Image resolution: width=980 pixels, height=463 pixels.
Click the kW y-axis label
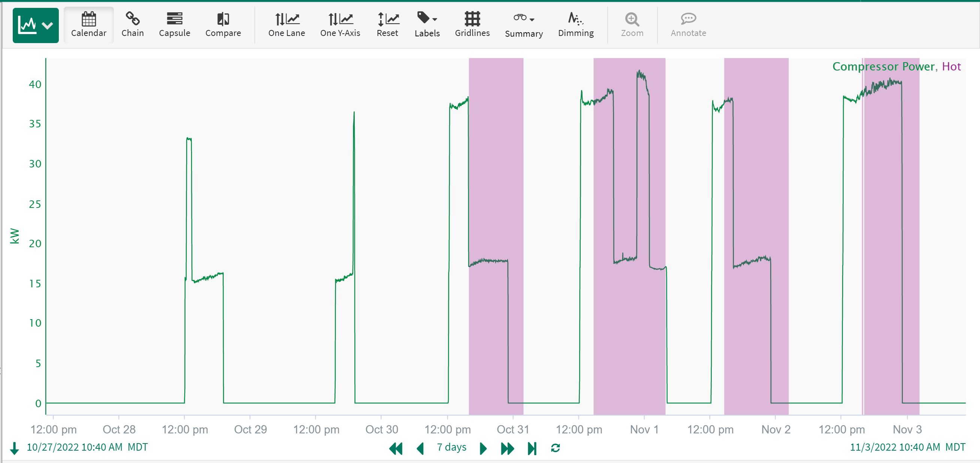15,236
